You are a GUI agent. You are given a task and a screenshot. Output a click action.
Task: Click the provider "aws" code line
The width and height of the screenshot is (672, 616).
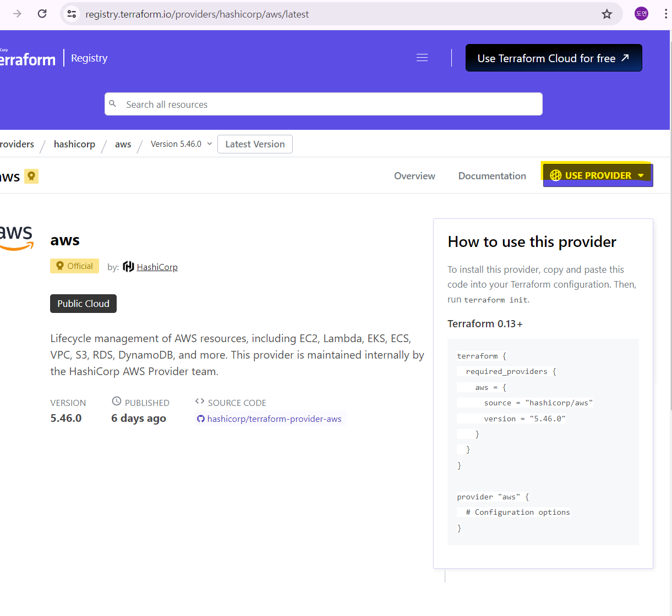(493, 497)
